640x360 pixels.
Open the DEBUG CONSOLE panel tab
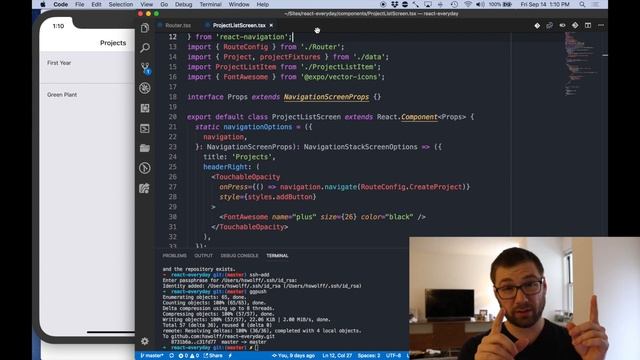point(239,256)
